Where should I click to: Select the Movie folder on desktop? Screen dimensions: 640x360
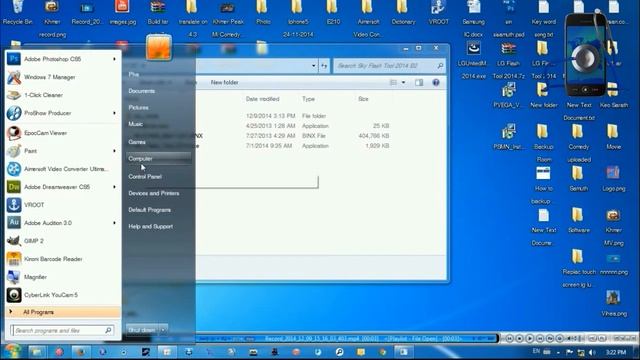coord(613,137)
